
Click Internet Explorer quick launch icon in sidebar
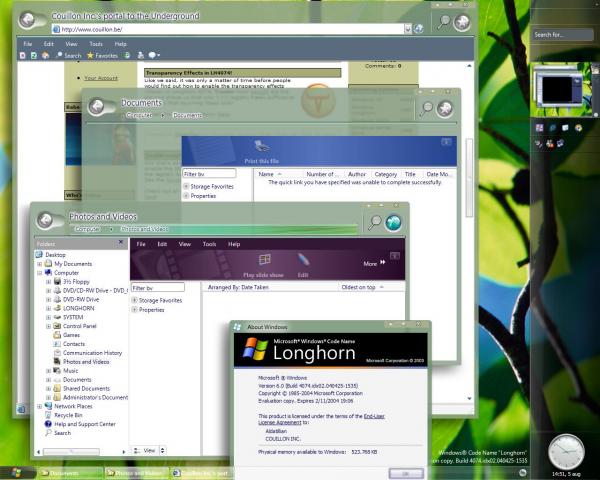(x=552, y=128)
